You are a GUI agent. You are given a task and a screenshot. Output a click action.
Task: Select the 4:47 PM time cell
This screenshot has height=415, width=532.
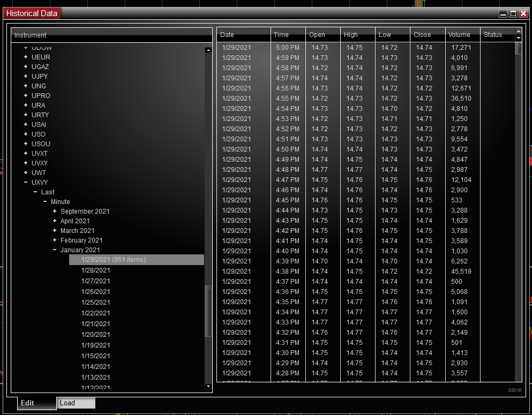point(287,180)
